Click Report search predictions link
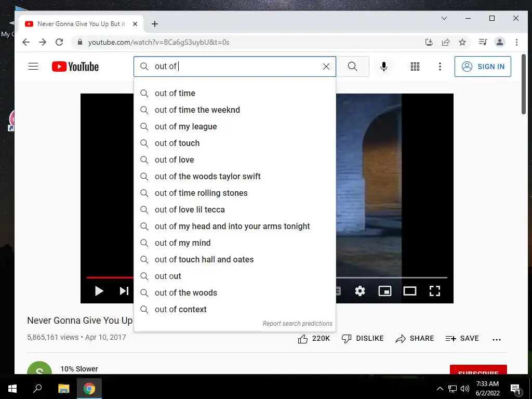The width and height of the screenshot is (532, 399). point(297,324)
